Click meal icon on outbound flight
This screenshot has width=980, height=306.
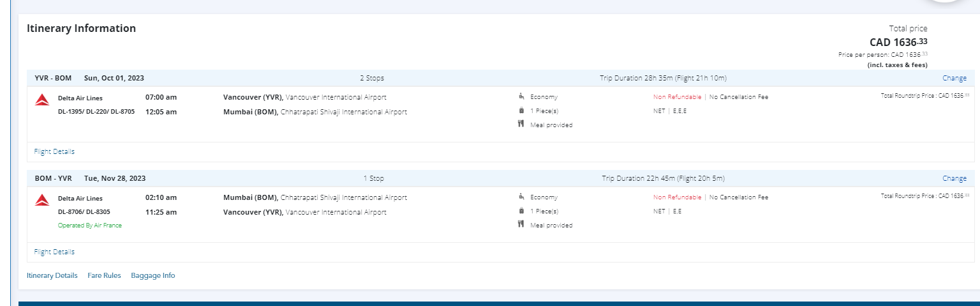tap(521, 125)
